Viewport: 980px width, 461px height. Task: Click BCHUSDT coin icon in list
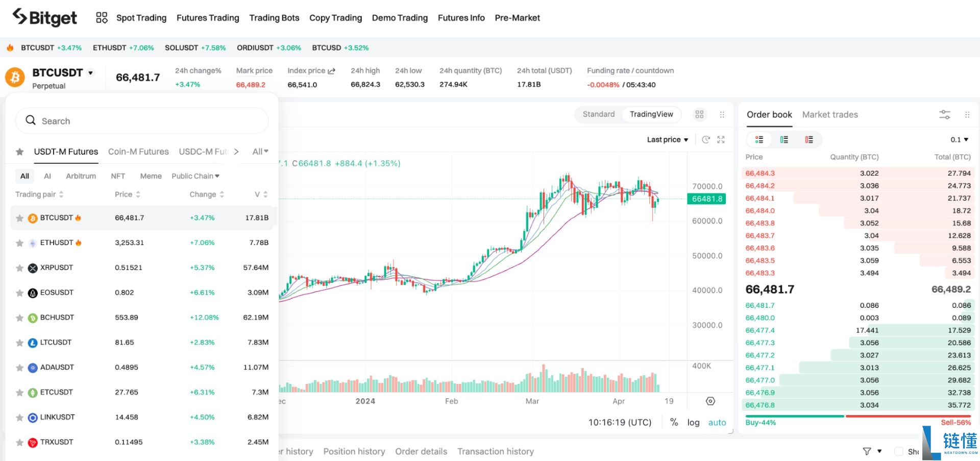[x=33, y=318]
